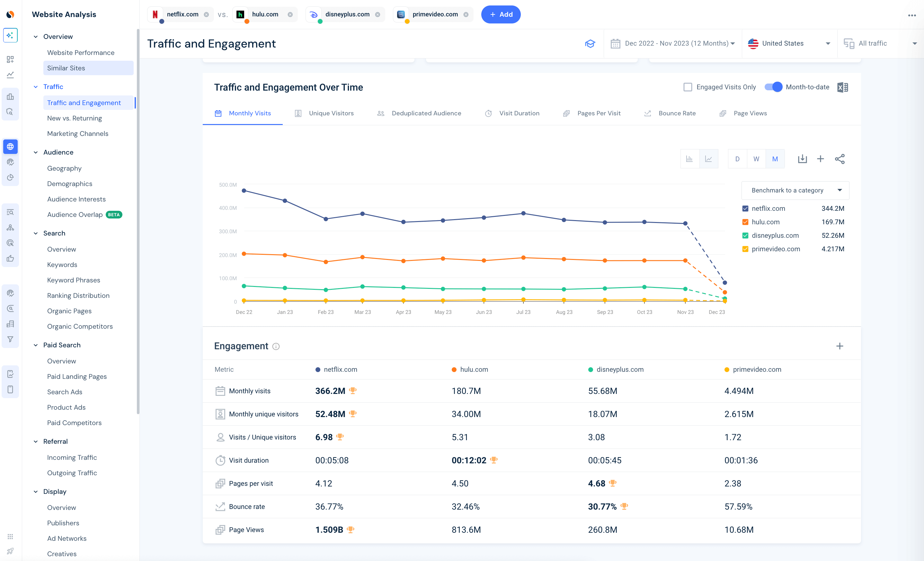
Task: Remove disneyplus.com from comparison
Action: [x=378, y=14]
